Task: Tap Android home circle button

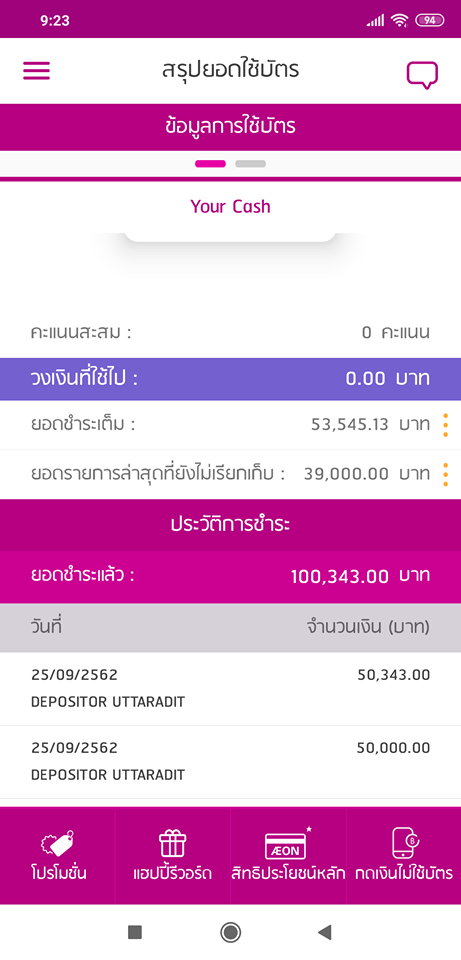Action: [230, 932]
